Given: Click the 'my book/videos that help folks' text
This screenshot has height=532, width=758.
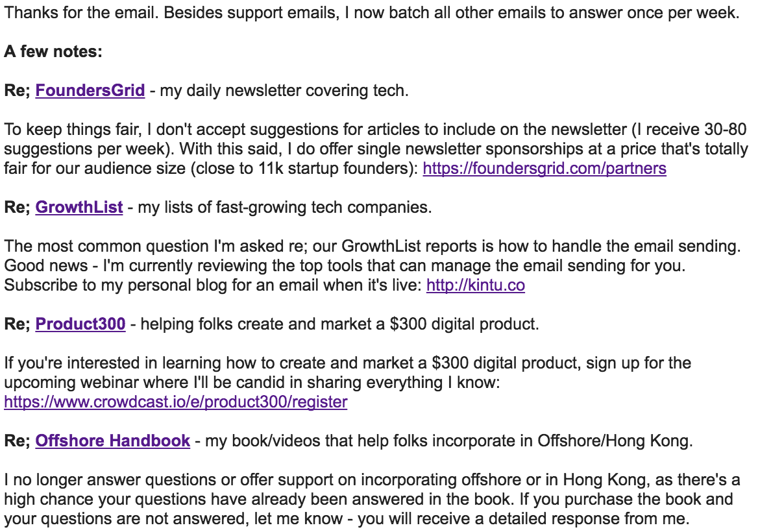Looking at the screenshot, I should pyautogui.click(x=448, y=441).
